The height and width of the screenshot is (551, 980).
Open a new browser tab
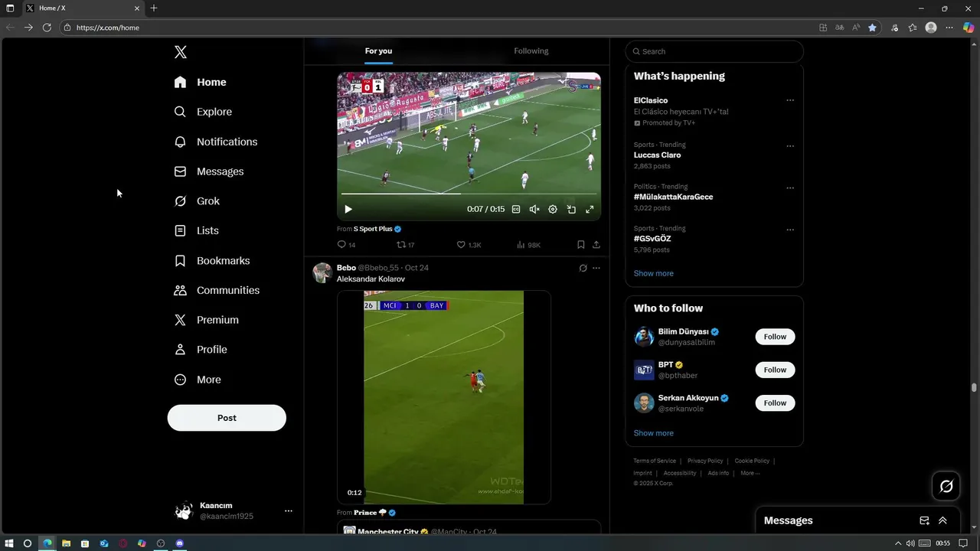[154, 8]
